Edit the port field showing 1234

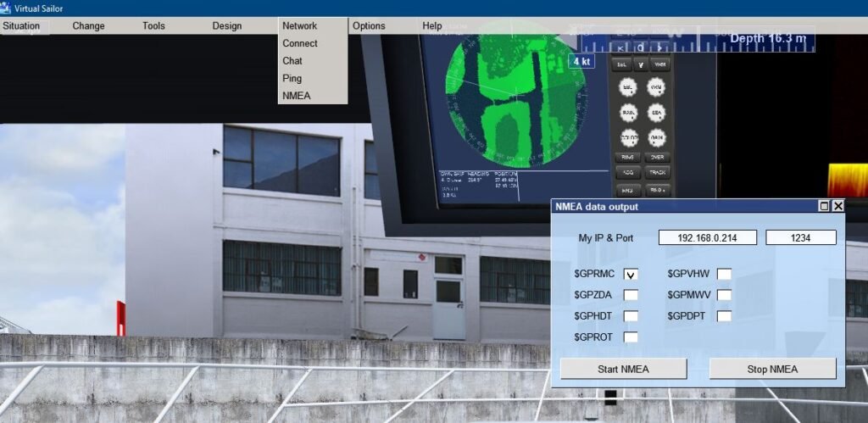point(801,237)
